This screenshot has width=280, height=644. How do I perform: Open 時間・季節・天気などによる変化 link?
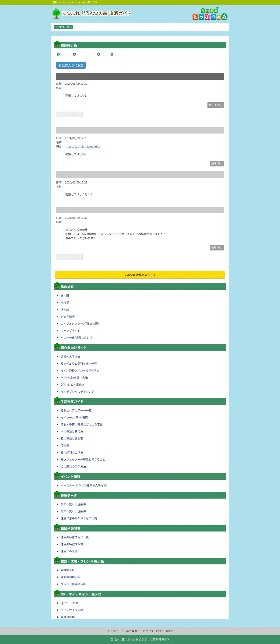click(81, 425)
